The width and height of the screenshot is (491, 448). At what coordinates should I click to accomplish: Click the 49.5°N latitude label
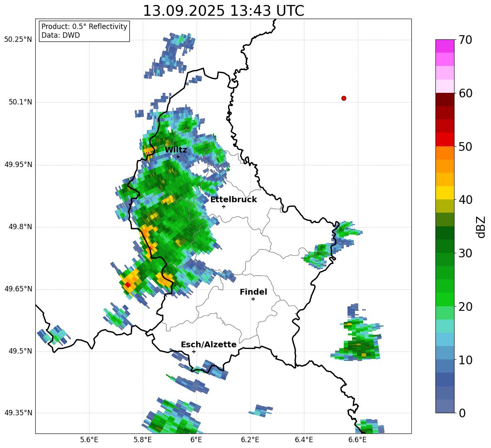click(x=20, y=351)
